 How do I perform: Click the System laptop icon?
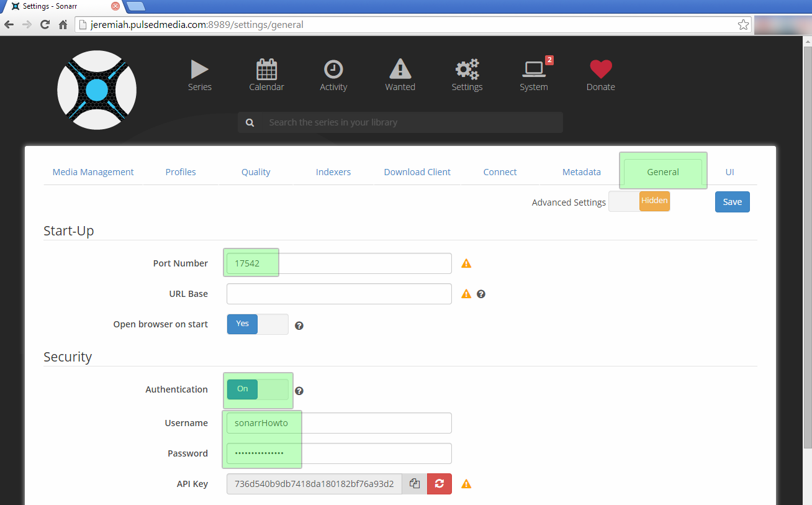tap(533, 70)
